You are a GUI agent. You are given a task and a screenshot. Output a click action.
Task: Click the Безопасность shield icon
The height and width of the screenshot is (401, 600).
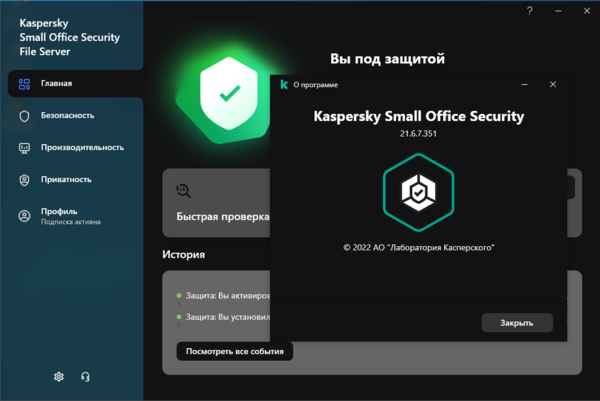(24, 116)
